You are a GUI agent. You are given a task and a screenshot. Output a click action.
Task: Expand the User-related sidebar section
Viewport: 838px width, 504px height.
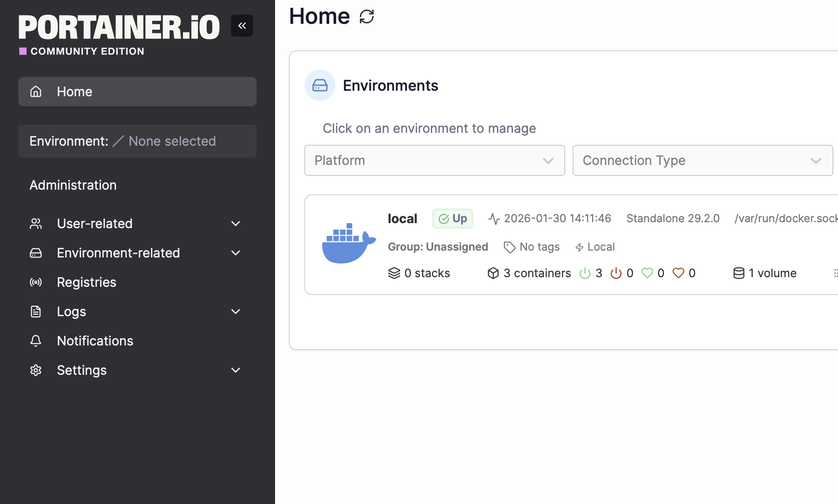[x=94, y=224]
